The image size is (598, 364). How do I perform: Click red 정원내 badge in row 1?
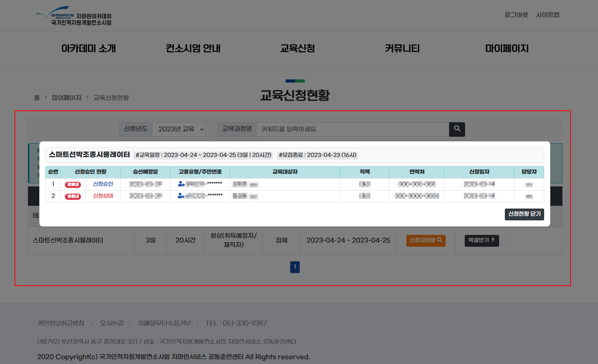(x=73, y=184)
